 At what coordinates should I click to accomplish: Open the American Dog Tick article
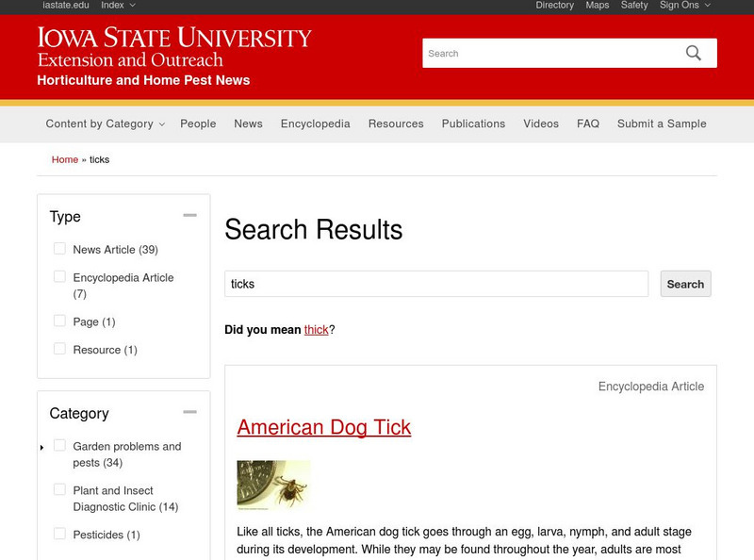324,426
